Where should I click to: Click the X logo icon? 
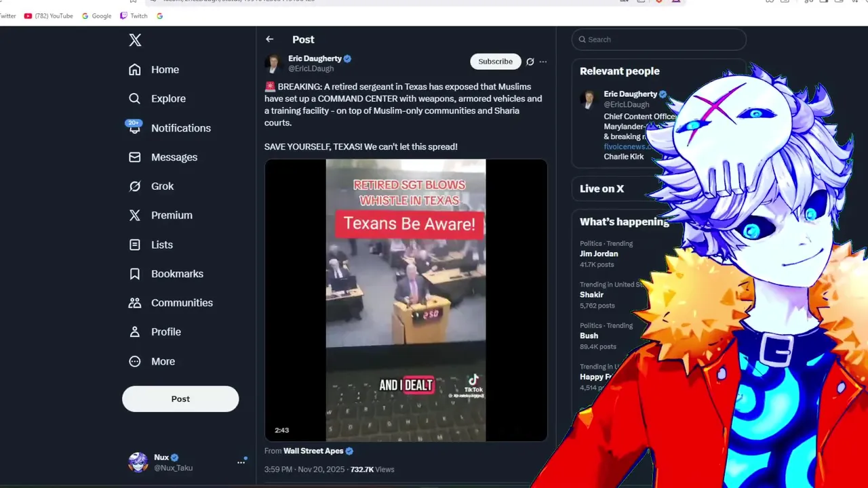tap(135, 40)
